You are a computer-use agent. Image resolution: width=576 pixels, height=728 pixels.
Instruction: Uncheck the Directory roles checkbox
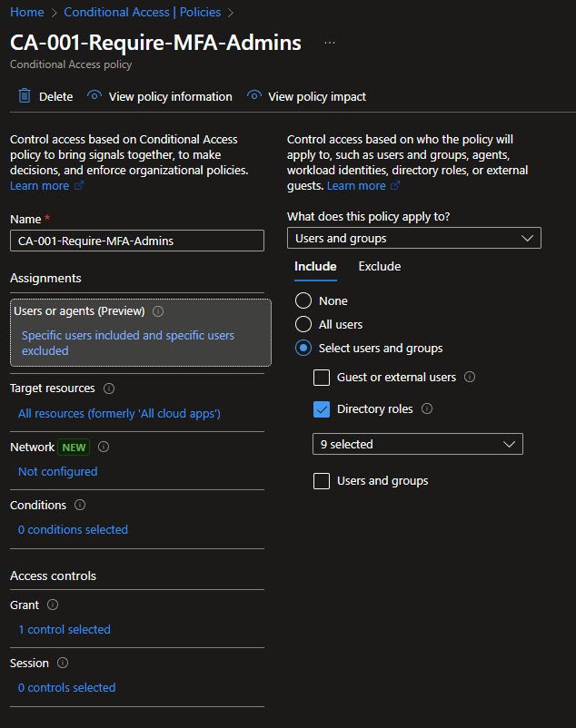pos(321,409)
